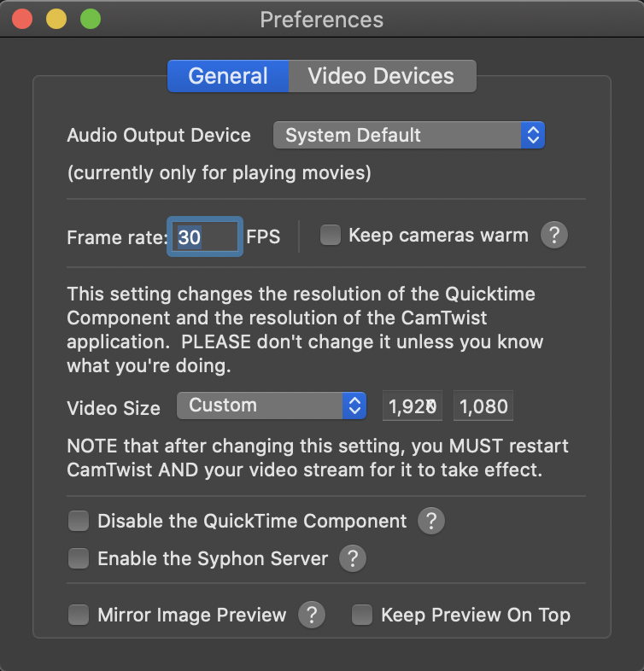This screenshot has height=671, width=644.
Task: Toggle Mirror Image Preview checkbox
Action: [x=79, y=615]
